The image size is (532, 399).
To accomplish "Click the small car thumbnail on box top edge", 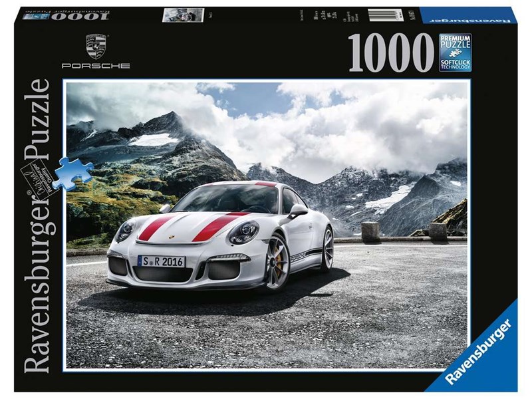I will 184,15.
